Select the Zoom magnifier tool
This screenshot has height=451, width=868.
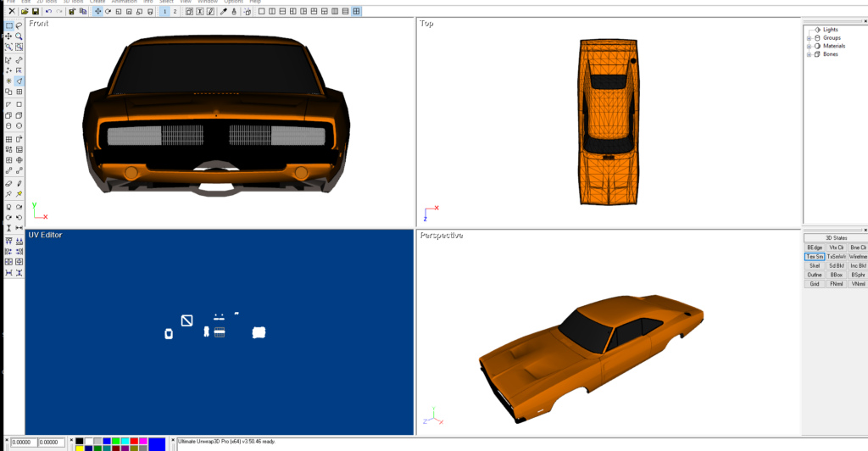point(19,37)
